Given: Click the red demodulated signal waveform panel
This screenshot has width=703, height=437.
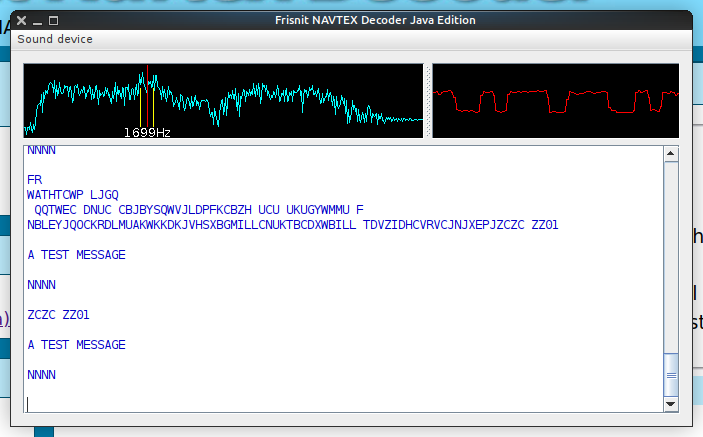Looking at the screenshot, I should (555, 100).
